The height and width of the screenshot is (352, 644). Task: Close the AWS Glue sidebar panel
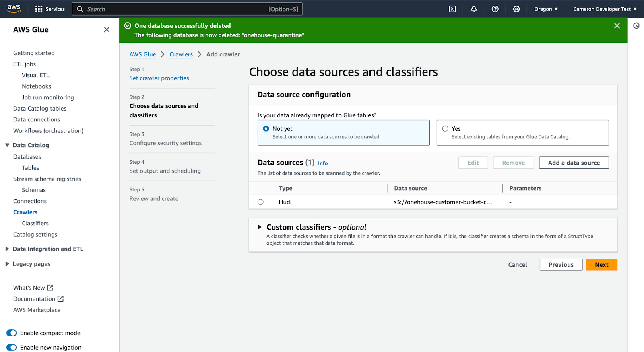pyautogui.click(x=107, y=29)
